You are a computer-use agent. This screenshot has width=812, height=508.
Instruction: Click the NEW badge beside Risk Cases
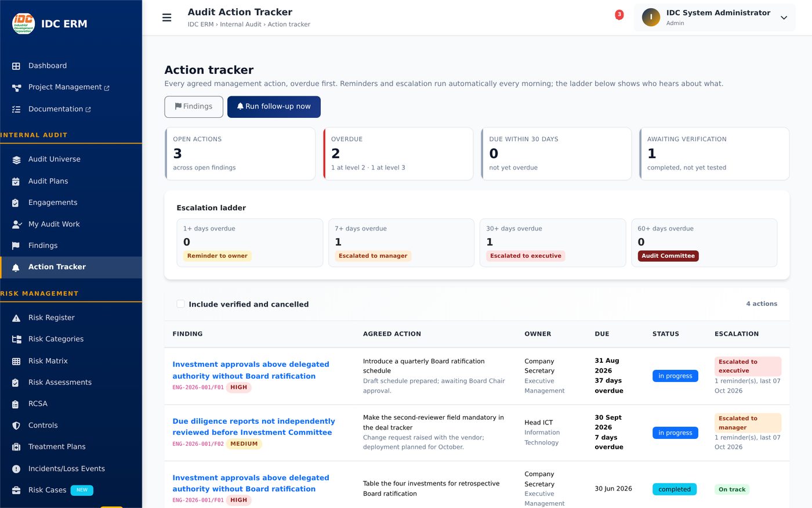[x=82, y=490]
